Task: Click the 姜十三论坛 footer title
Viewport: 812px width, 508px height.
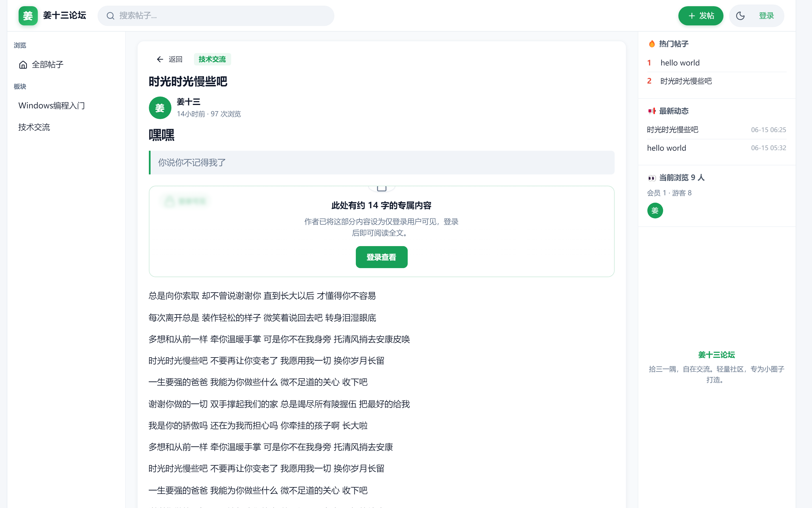Action: (x=716, y=355)
